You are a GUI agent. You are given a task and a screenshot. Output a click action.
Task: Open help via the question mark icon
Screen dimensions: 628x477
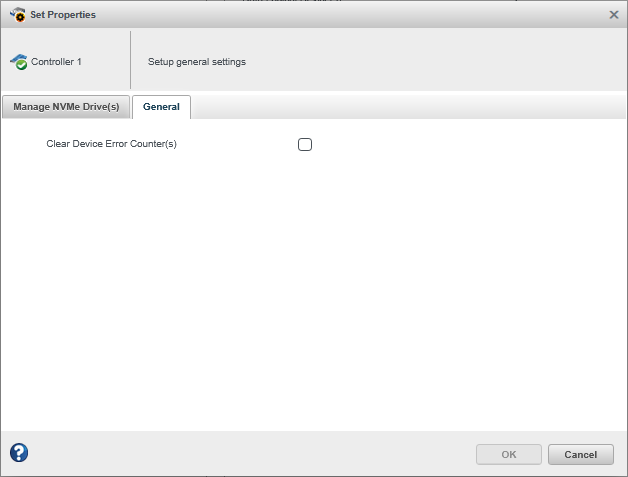coord(19,453)
